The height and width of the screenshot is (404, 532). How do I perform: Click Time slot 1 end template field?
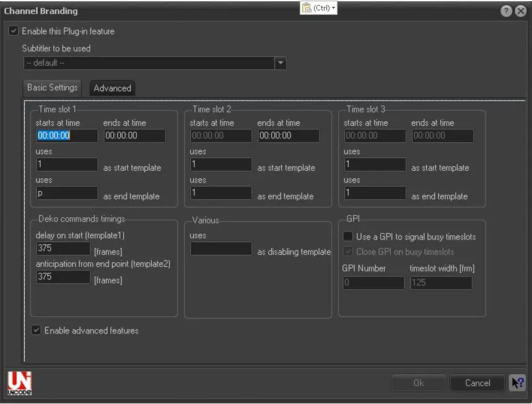click(67, 193)
